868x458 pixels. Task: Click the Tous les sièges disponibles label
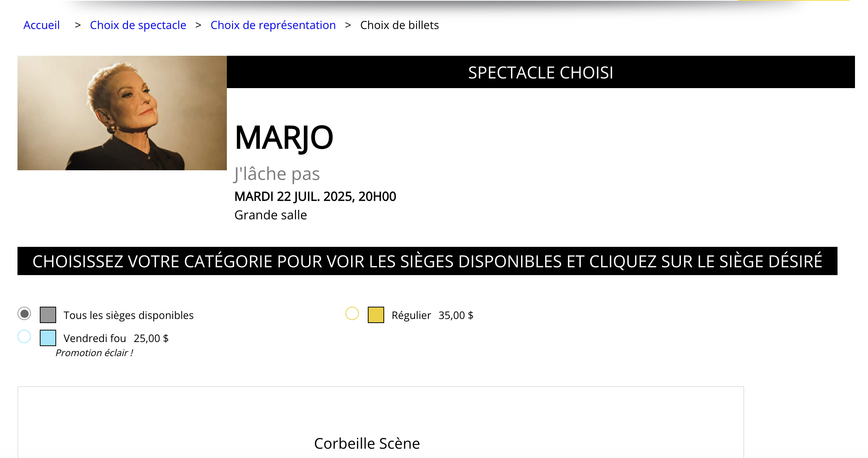[128, 315]
